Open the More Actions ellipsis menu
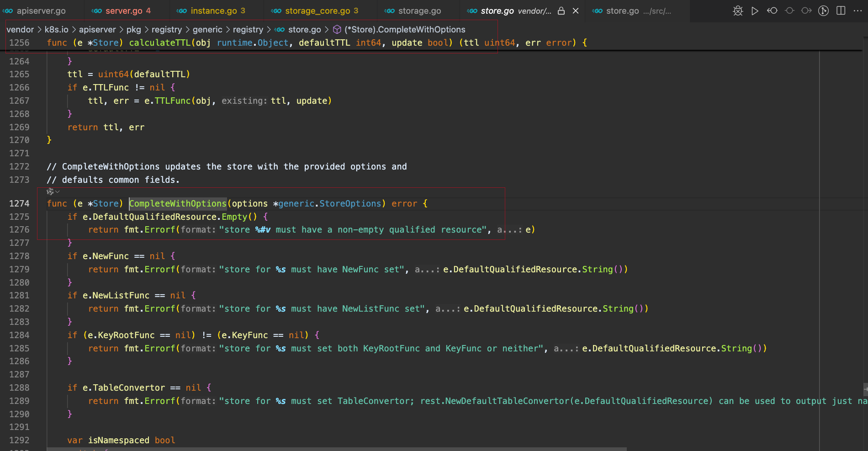868x451 pixels. point(857,11)
